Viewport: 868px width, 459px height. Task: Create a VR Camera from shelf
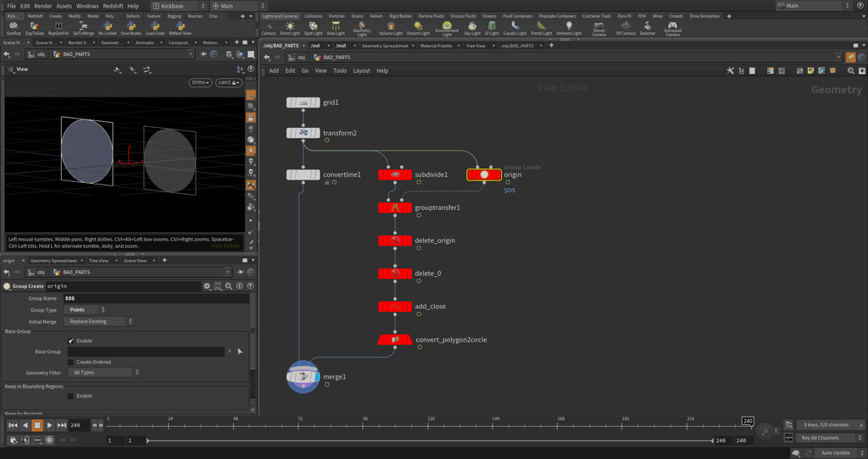coord(626,28)
